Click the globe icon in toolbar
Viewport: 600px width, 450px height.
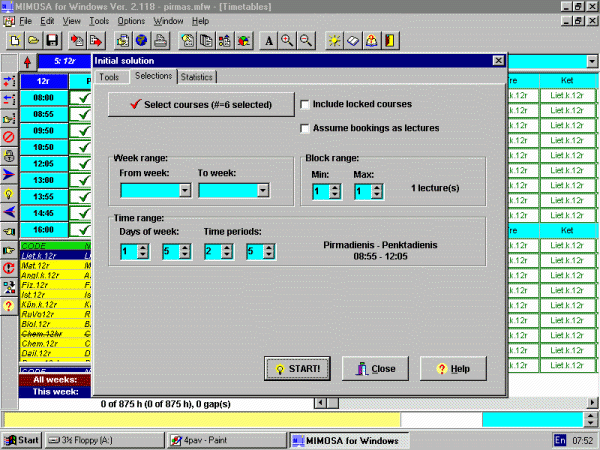tap(141, 41)
